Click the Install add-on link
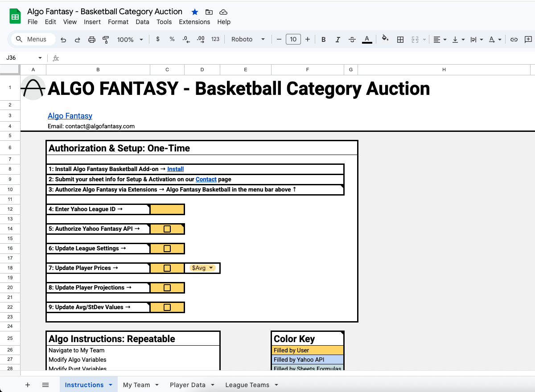 176,169
